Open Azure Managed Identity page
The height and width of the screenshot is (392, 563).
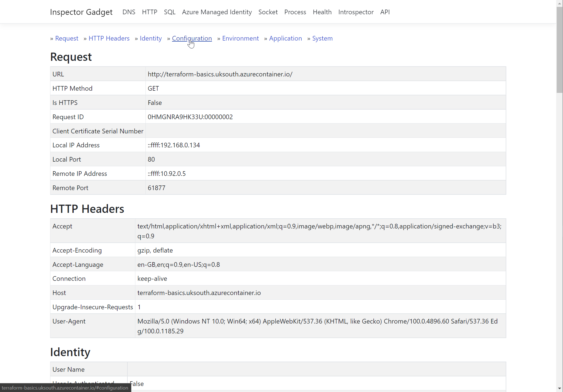(217, 12)
